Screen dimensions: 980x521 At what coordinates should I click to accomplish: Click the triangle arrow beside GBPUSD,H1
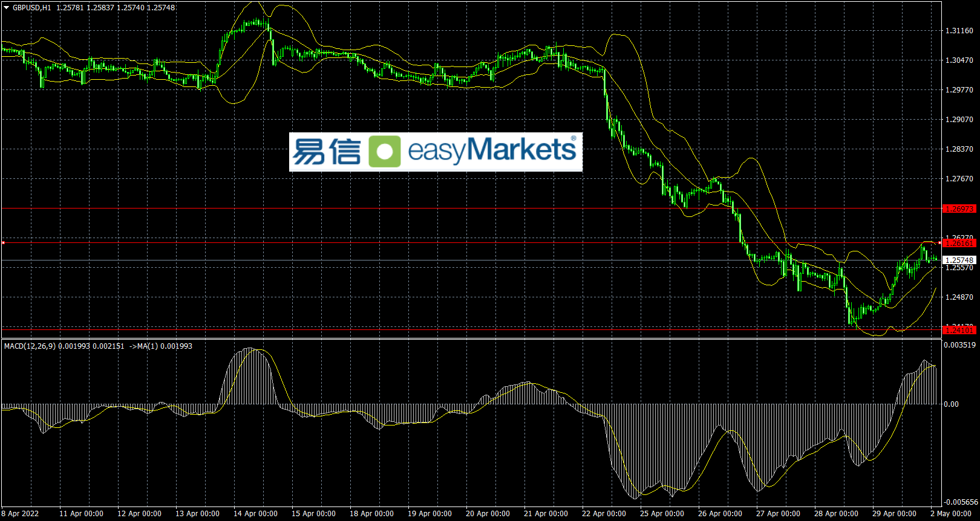(x=7, y=8)
